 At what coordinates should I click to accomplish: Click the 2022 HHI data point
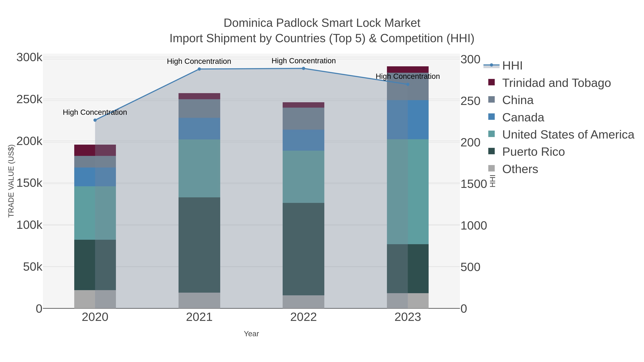click(304, 68)
